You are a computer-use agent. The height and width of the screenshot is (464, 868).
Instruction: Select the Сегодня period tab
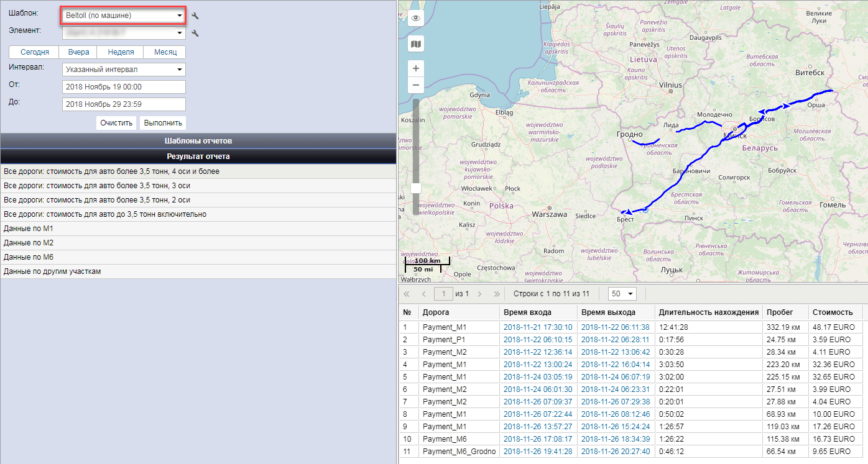(x=35, y=52)
